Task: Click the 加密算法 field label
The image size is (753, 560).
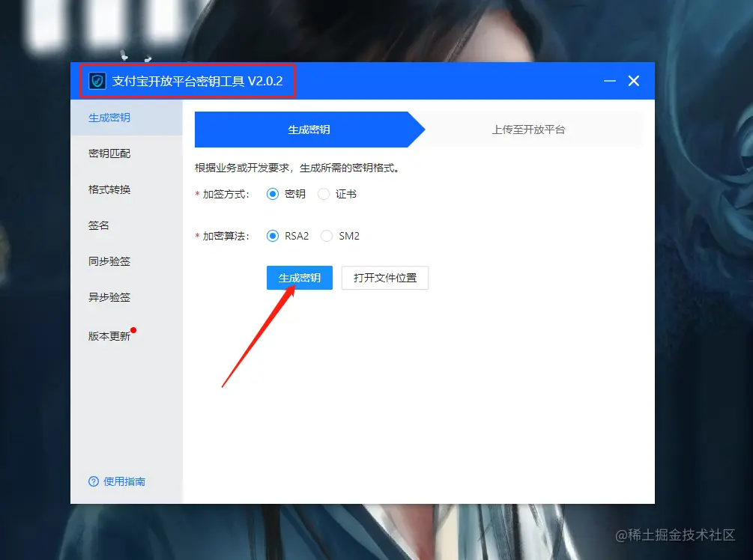Action: (x=226, y=236)
